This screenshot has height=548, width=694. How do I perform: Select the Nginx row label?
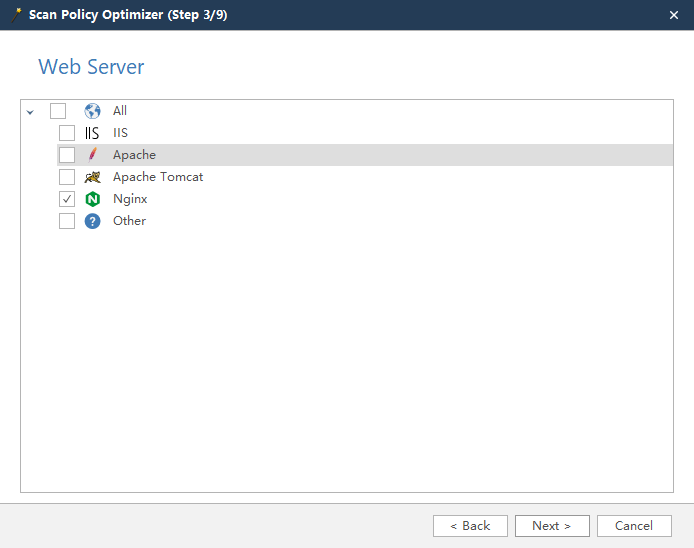tap(130, 199)
